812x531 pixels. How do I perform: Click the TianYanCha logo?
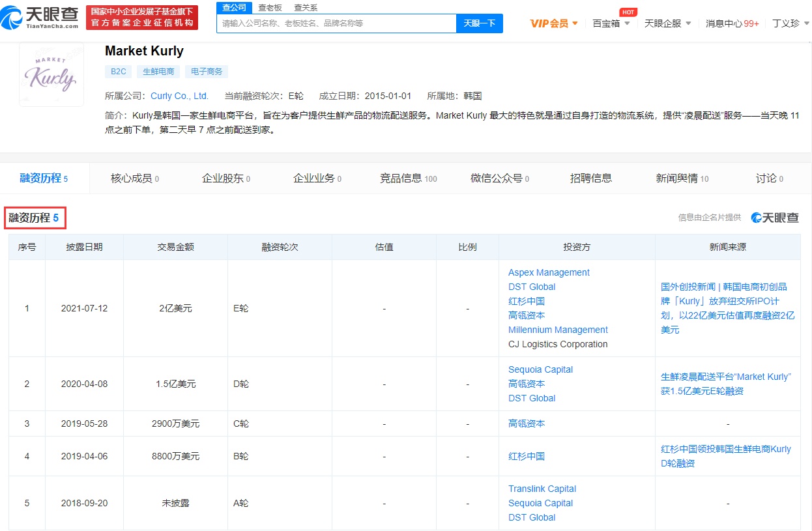pos(40,18)
